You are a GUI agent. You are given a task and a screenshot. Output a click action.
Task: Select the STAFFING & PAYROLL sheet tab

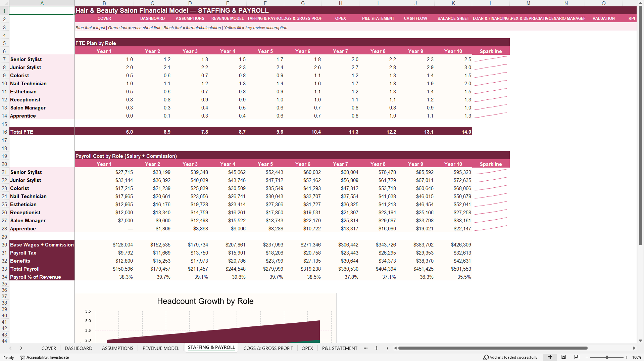[x=211, y=348]
